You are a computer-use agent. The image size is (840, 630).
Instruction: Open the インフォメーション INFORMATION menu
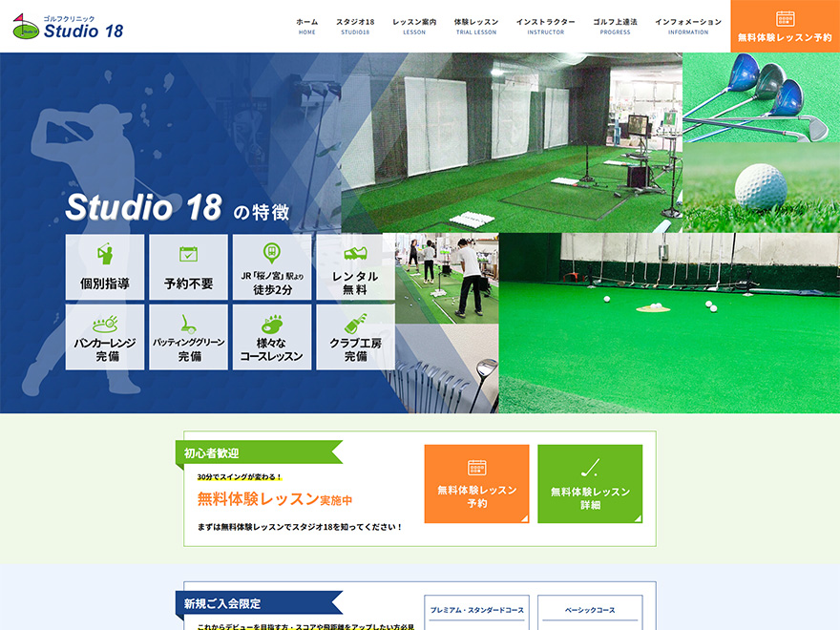click(x=688, y=27)
